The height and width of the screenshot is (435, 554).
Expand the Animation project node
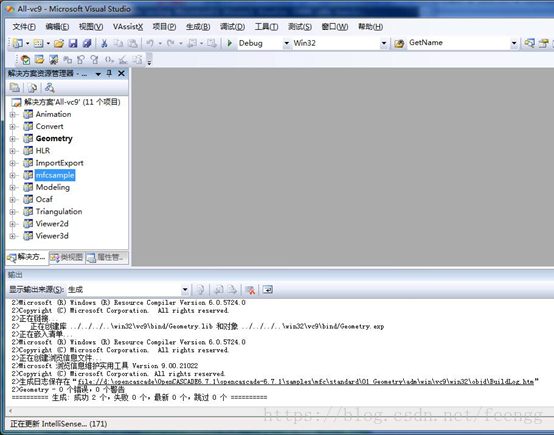pyautogui.click(x=13, y=114)
